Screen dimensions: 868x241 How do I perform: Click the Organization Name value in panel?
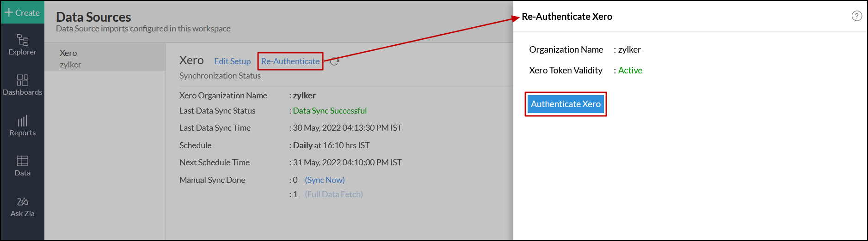(629, 49)
